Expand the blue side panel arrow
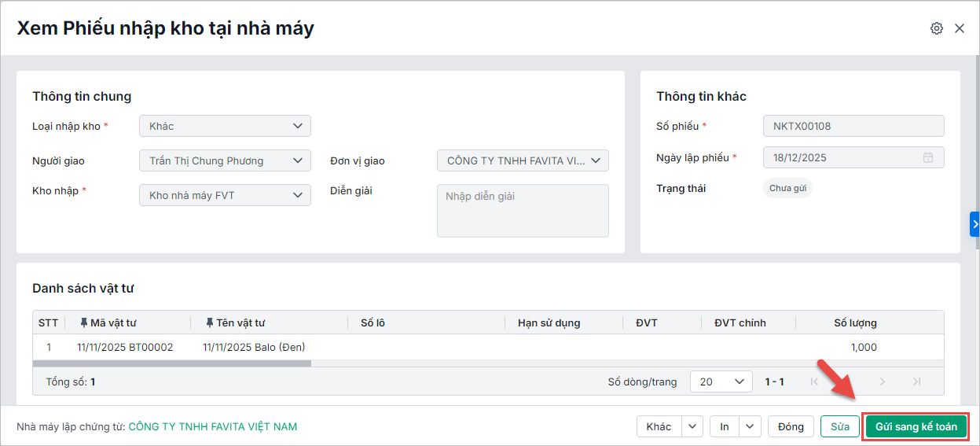Viewport: 980px width, 446px height. 975,224
